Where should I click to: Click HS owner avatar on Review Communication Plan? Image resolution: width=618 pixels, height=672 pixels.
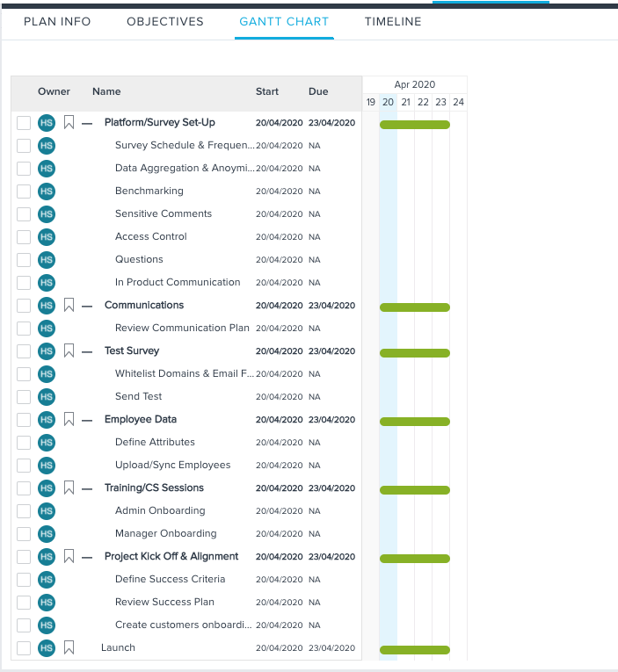coord(47,329)
